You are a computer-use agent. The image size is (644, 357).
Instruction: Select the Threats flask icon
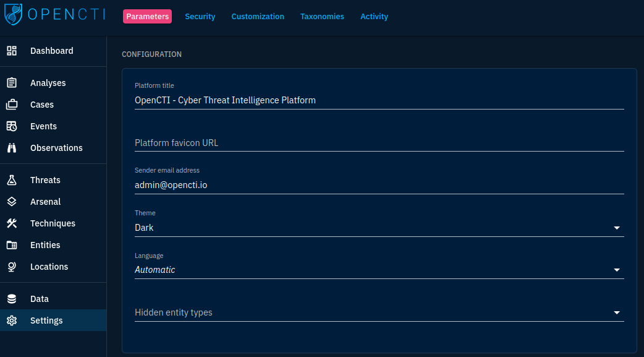tap(11, 179)
